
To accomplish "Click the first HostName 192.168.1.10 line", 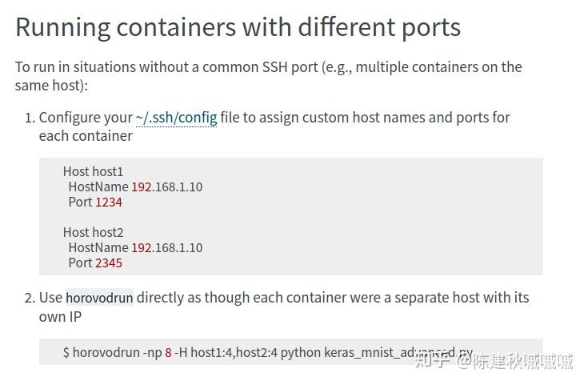I will [x=135, y=186].
